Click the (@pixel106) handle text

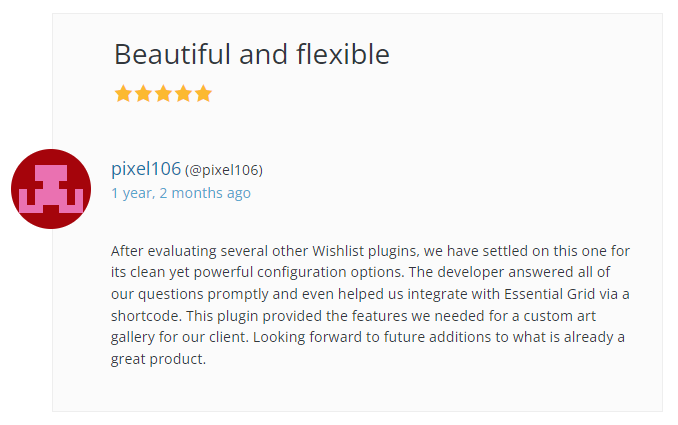point(224,170)
